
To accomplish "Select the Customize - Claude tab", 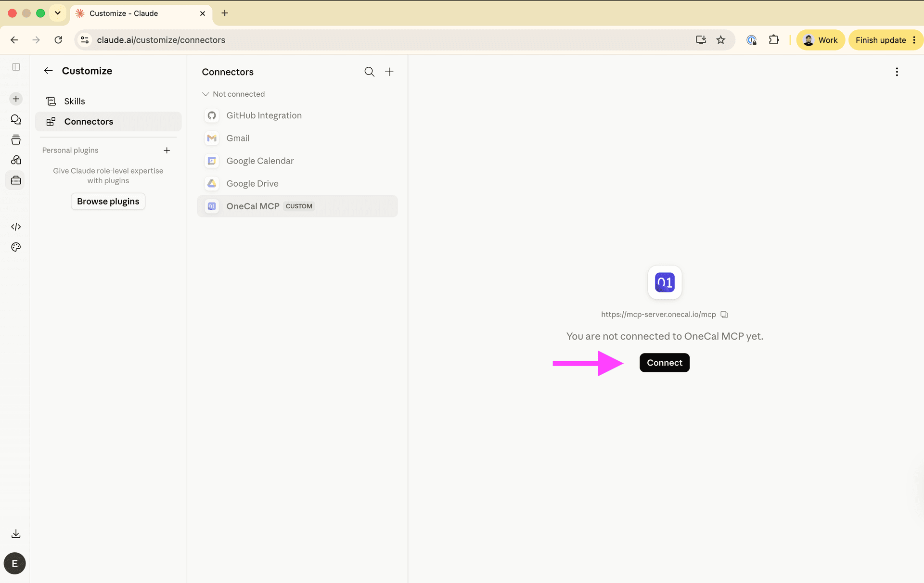I will coord(141,13).
